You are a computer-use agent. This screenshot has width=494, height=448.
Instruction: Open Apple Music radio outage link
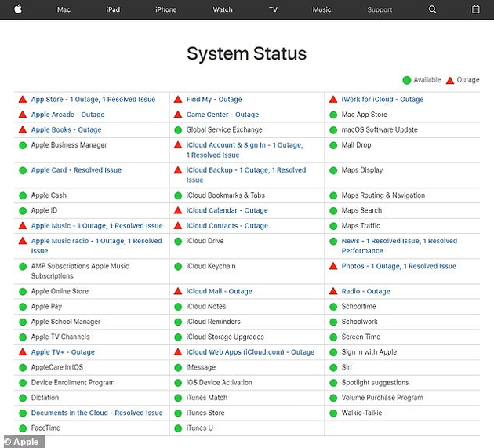coord(96,246)
